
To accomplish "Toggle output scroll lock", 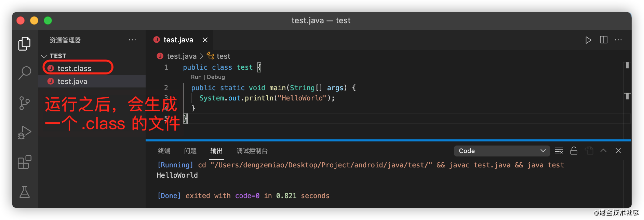I will (x=574, y=151).
